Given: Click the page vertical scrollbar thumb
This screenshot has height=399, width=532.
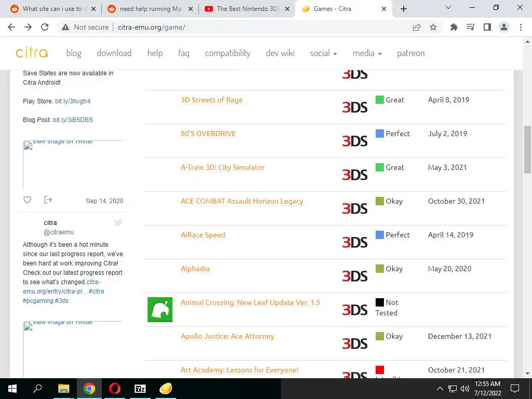Looking at the screenshot, I should click(527, 149).
